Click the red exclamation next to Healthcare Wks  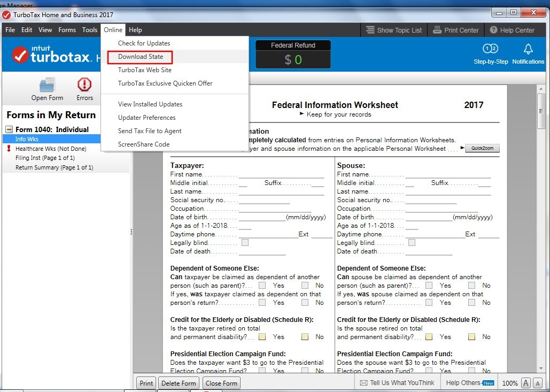point(9,149)
